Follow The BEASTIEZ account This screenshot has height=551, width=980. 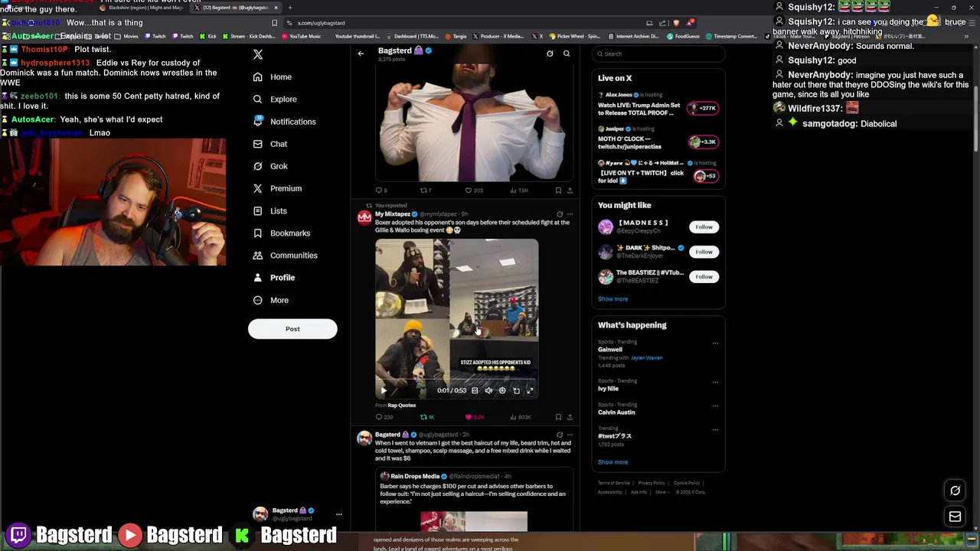[x=704, y=277]
